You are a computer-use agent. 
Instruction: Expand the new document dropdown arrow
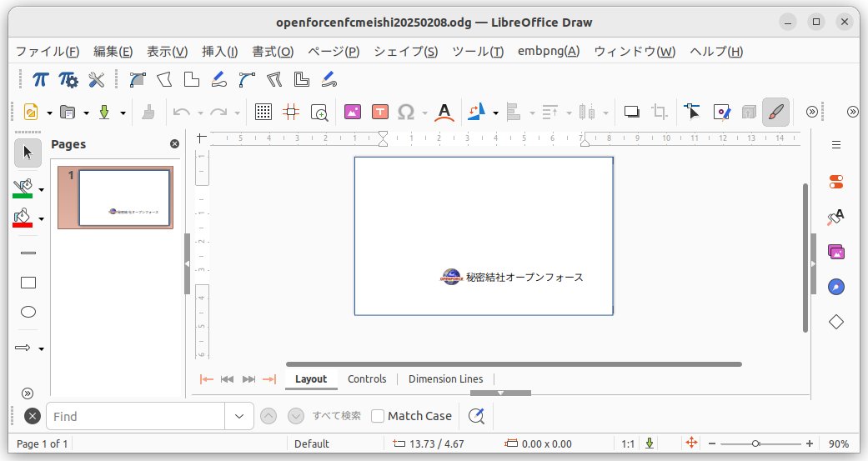pyautogui.click(x=49, y=113)
